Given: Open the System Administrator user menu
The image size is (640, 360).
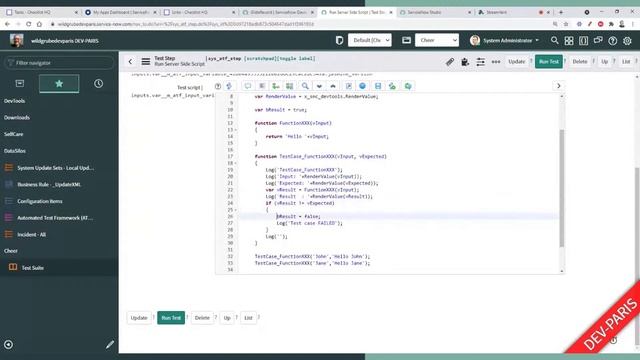Looking at the screenshot, I should pyautogui.click(x=504, y=40).
